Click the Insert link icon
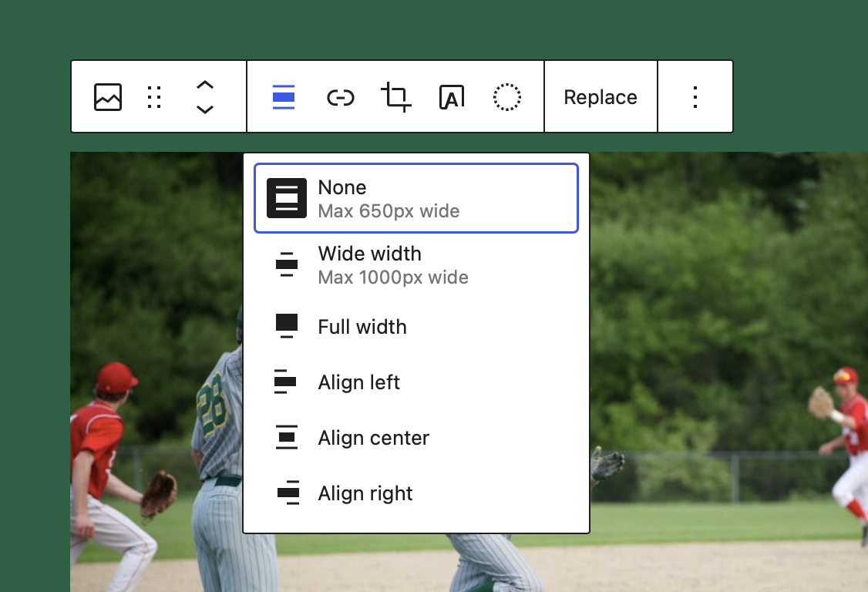 pos(340,96)
